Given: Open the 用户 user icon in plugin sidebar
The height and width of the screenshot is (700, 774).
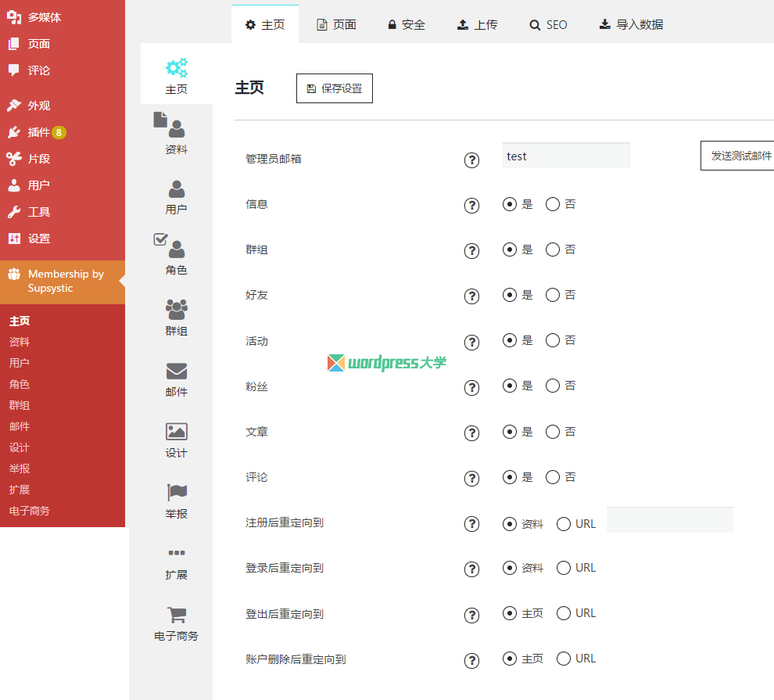Looking at the screenshot, I should tap(176, 189).
